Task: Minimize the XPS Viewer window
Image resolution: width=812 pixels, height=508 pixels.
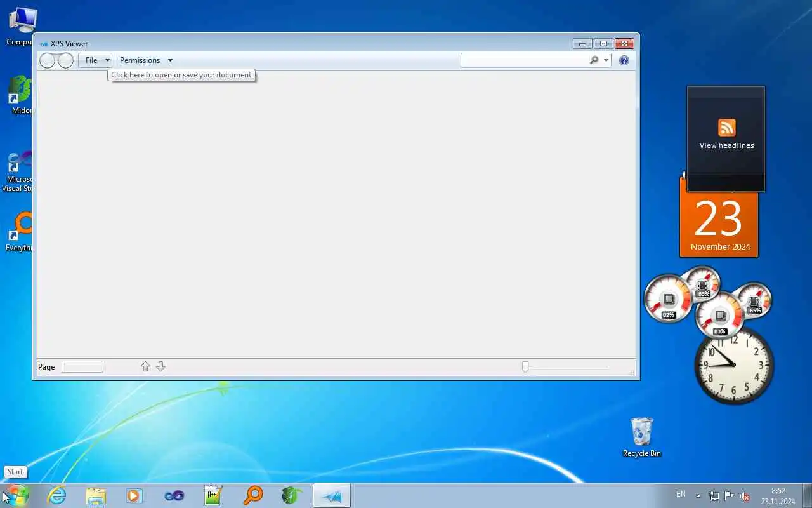Action: (582, 44)
